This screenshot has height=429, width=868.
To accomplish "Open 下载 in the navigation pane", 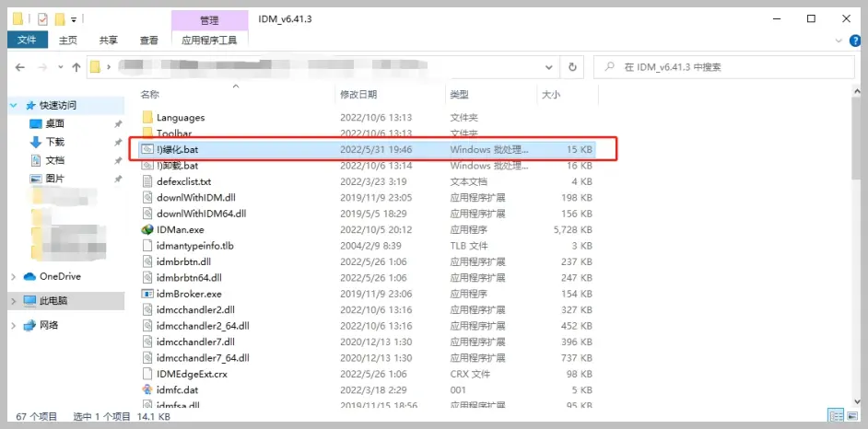I will 54,142.
